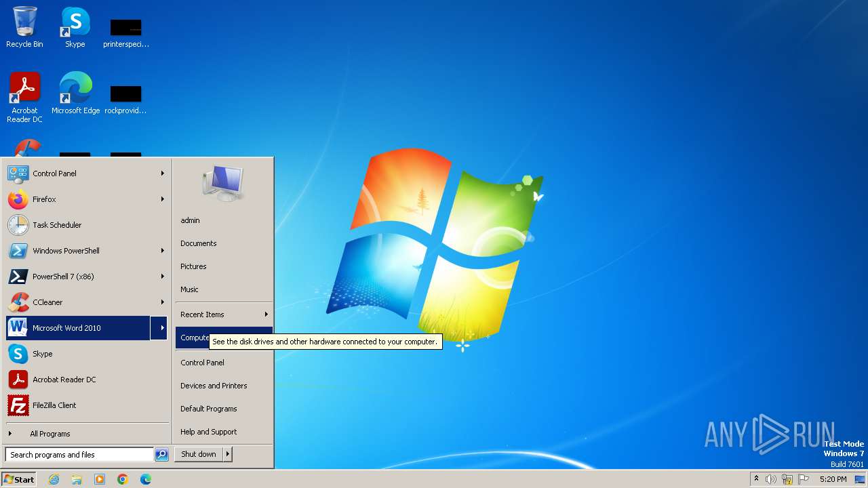868x488 pixels.
Task: Click the Show desktop button
Action: (860, 479)
